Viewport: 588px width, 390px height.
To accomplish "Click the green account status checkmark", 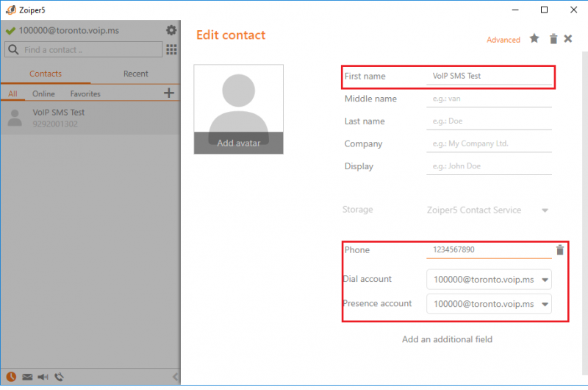I will click(x=10, y=31).
